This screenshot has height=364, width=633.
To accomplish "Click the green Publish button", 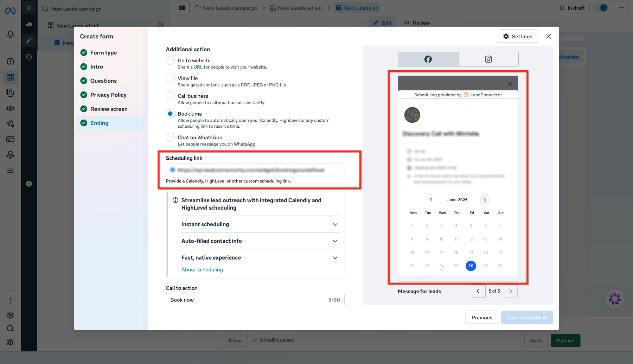I will coord(565,340).
